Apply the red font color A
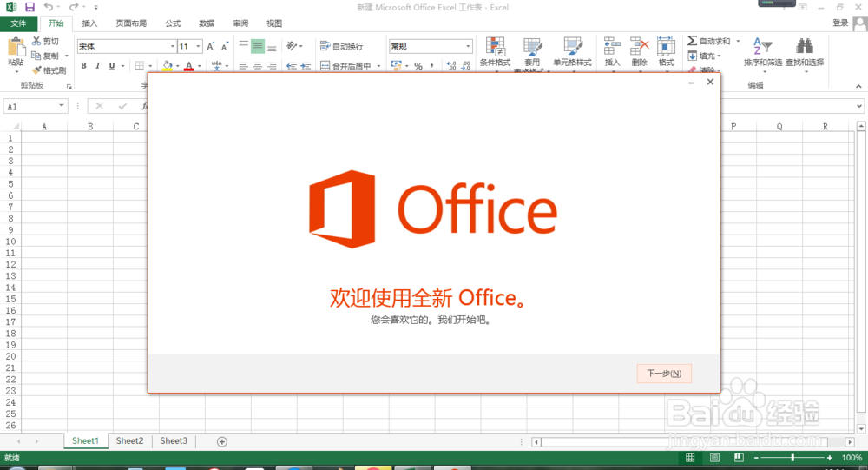 pos(188,65)
